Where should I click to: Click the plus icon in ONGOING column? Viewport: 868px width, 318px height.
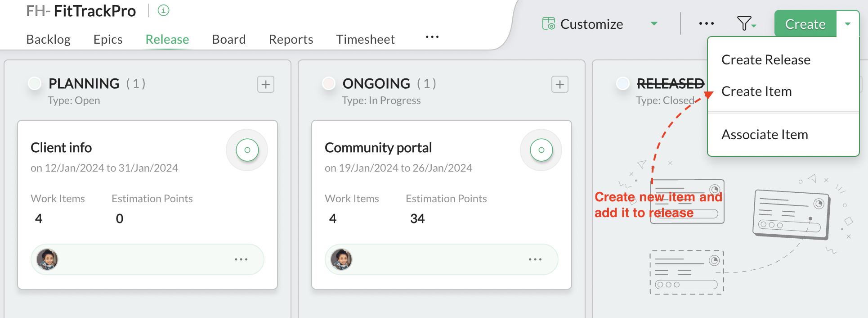(560, 84)
